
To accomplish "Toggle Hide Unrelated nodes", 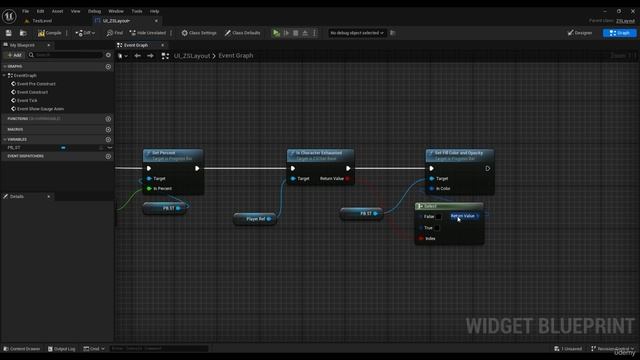I will coord(148,33).
